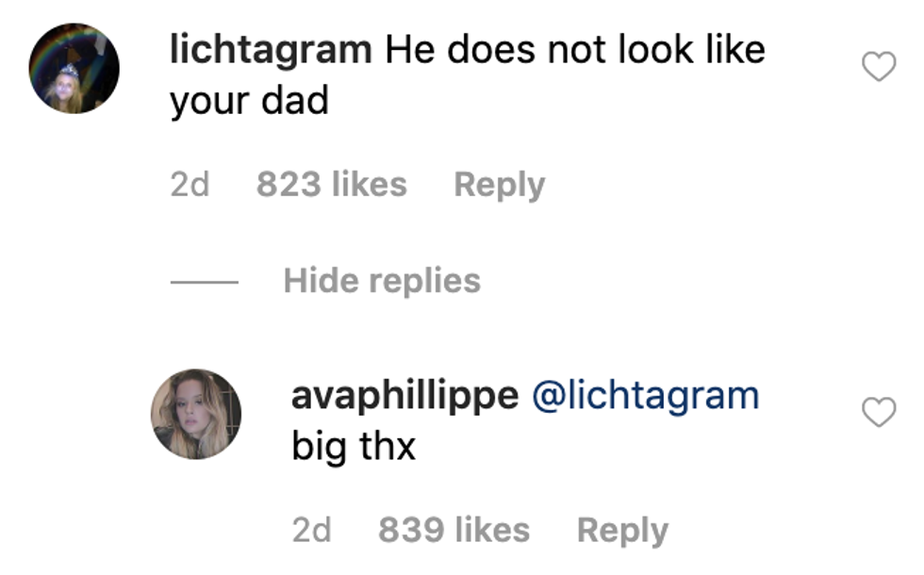Click the dash line beside Hide replies
Screen dimensions: 924x575
pyautogui.click(x=204, y=281)
